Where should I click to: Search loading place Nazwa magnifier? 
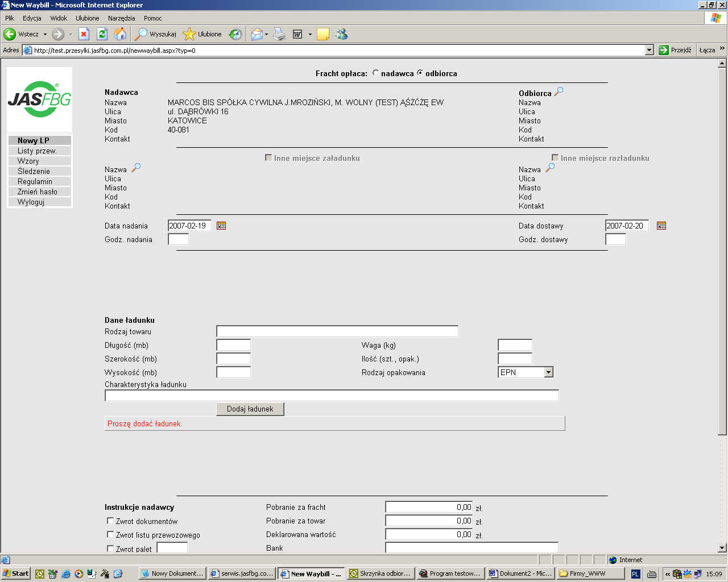click(x=136, y=168)
